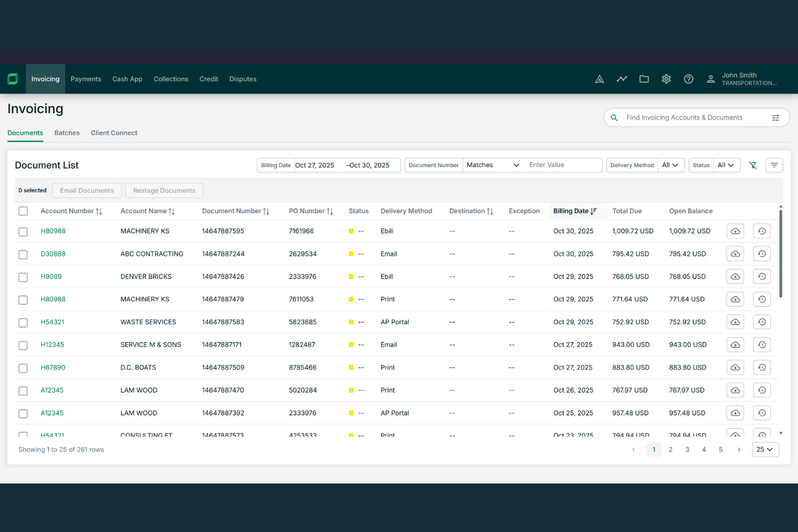This screenshot has width=798, height=532.
Task: Open the Collections menu
Action: click(x=171, y=79)
